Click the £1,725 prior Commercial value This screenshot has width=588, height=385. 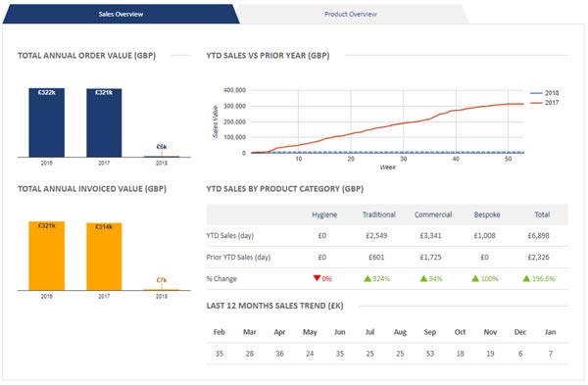[x=430, y=258]
